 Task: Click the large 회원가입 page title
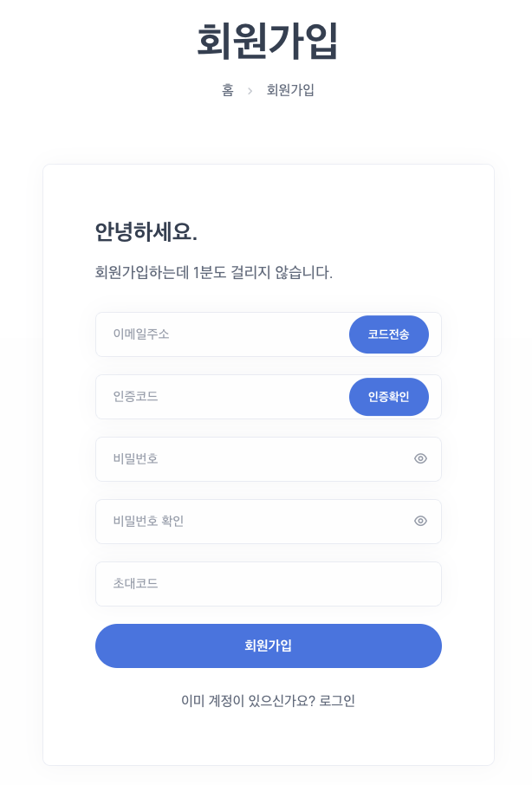click(268, 41)
